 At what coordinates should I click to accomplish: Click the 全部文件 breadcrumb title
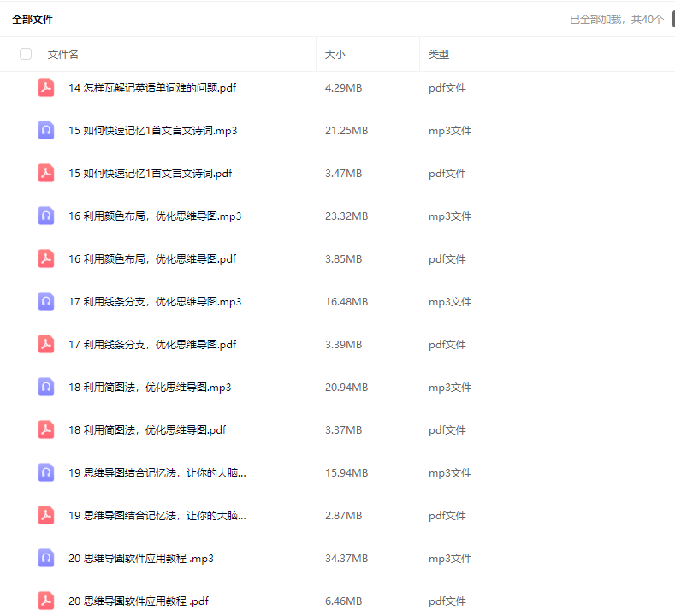pos(33,19)
